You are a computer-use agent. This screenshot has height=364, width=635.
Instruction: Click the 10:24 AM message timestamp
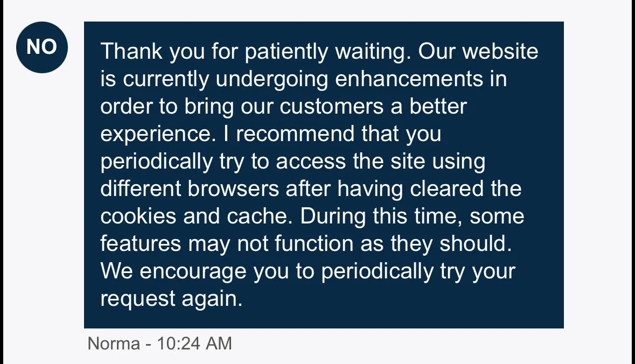point(194,344)
